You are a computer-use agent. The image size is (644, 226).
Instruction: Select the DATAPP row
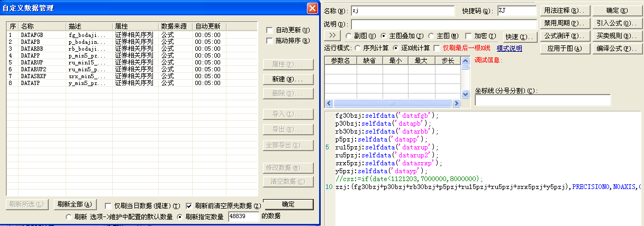pyautogui.click(x=132, y=55)
